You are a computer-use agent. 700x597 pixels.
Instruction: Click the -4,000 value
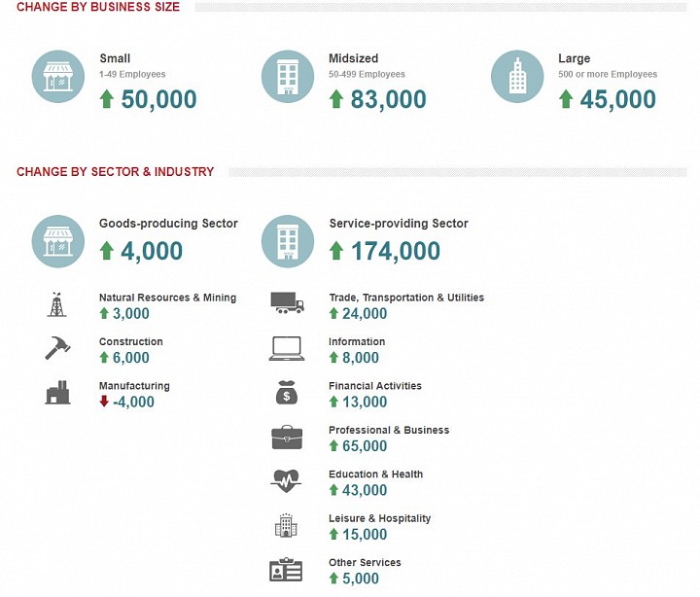(133, 402)
